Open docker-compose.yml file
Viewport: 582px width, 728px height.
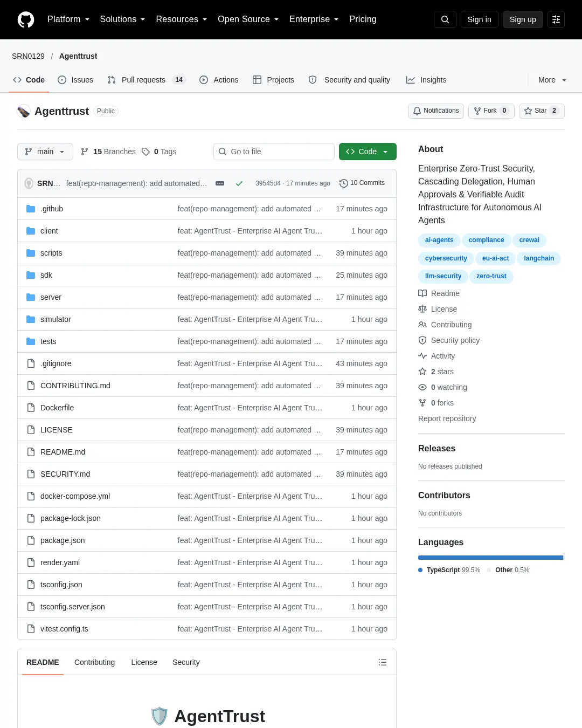point(75,496)
